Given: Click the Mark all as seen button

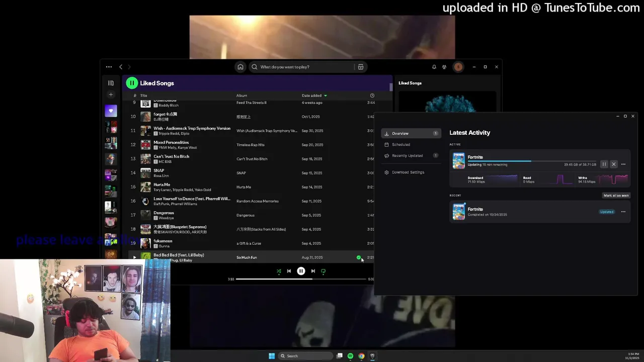Looking at the screenshot, I should pos(616,196).
